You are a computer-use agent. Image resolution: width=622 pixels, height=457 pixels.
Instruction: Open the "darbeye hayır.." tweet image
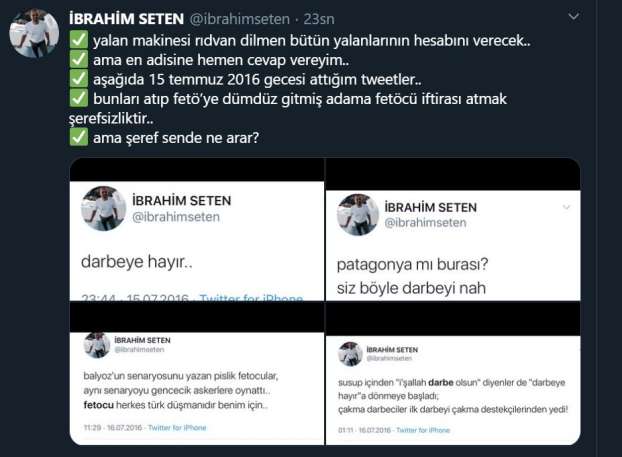[197, 229]
